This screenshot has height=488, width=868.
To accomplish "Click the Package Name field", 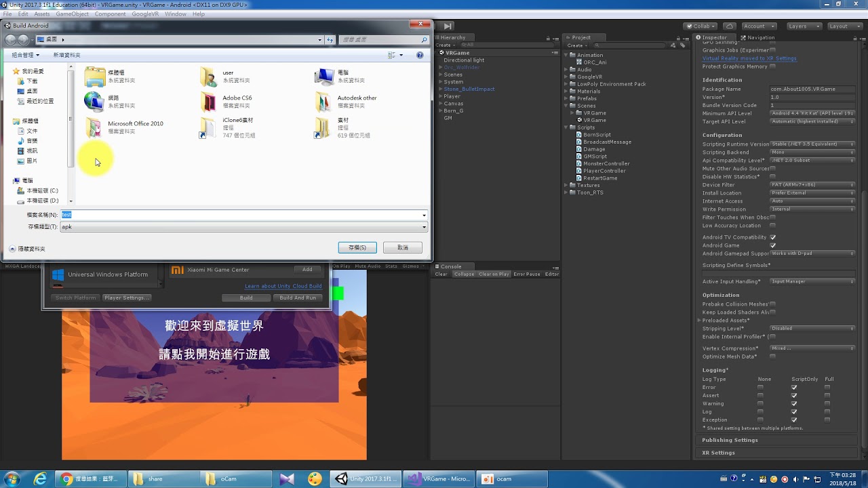I will click(x=812, y=89).
